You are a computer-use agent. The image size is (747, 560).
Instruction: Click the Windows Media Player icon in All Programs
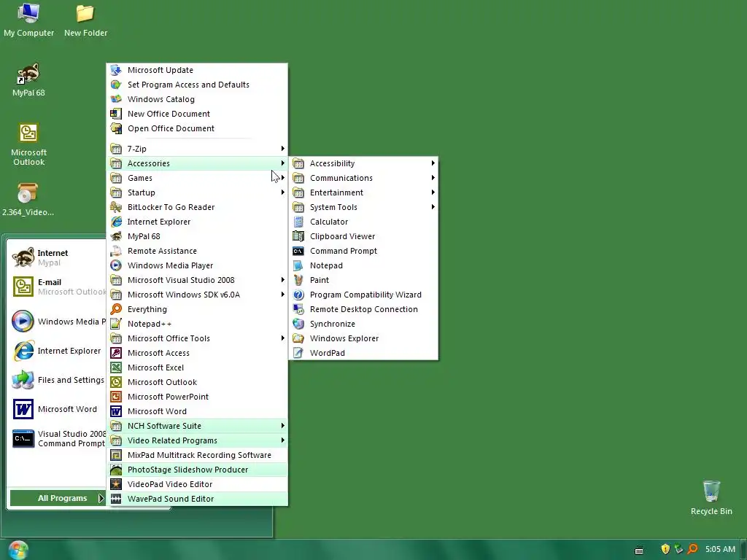coord(116,265)
